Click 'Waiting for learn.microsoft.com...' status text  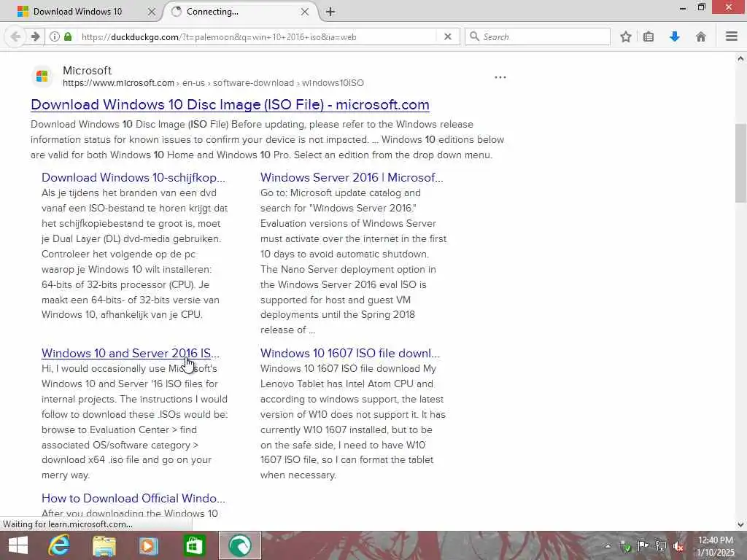point(68,524)
